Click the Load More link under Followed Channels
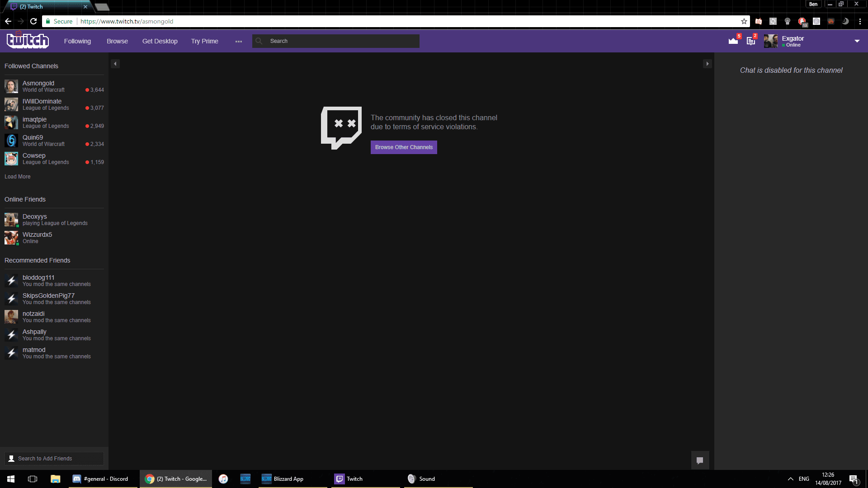This screenshot has height=488, width=868. coord(17,176)
